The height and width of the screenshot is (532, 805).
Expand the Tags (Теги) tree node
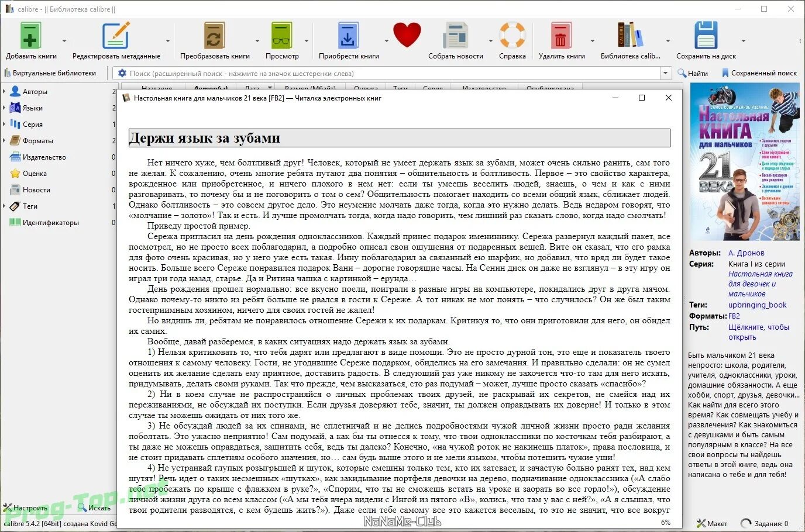pos(4,206)
